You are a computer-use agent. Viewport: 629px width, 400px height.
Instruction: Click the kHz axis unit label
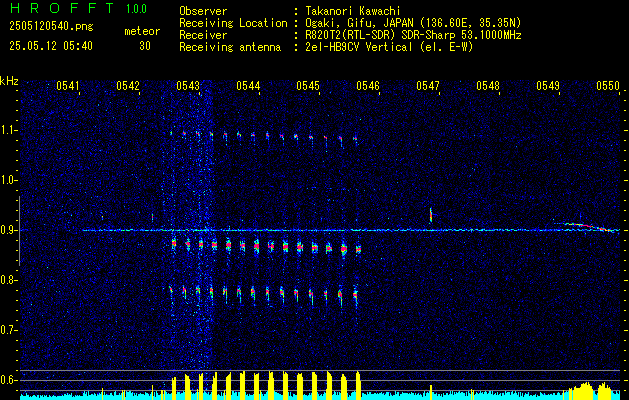[9, 81]
